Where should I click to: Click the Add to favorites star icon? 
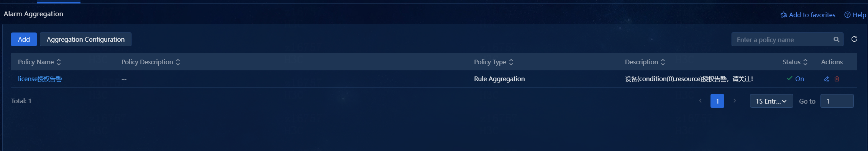[784, 15]
